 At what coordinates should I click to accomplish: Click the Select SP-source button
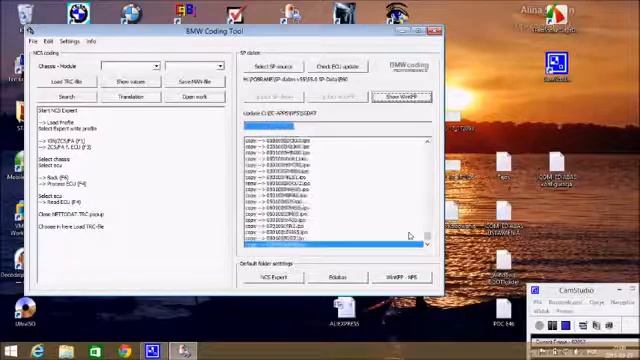pyautogui.click(x=273, y=67)
